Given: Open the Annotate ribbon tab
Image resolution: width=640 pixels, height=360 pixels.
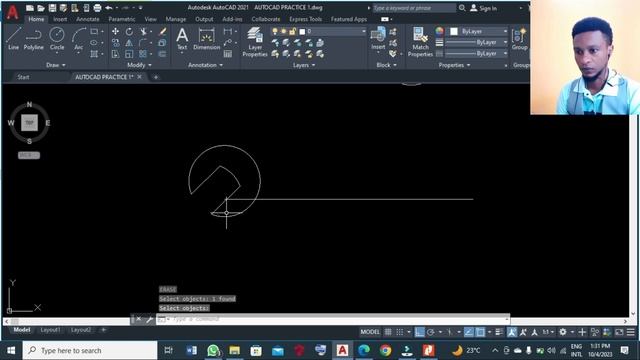Looking at the screenshot, I should point(87,19).
